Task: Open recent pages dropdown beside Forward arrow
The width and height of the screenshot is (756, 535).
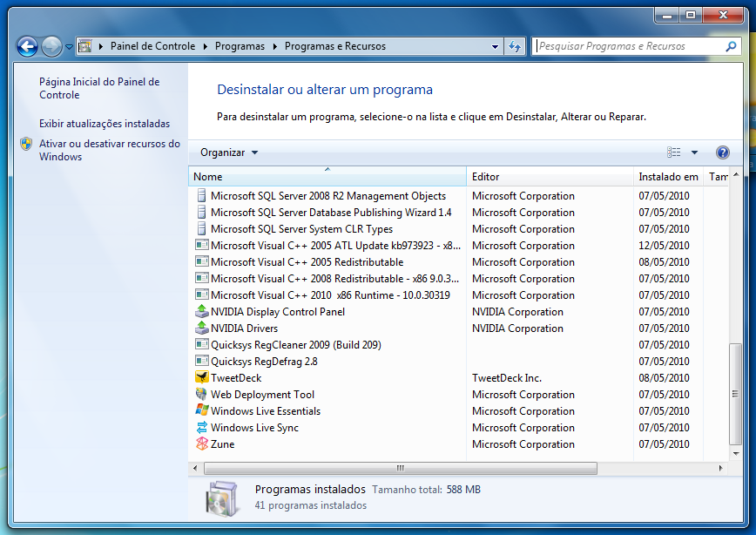Action: coord(69,47)
